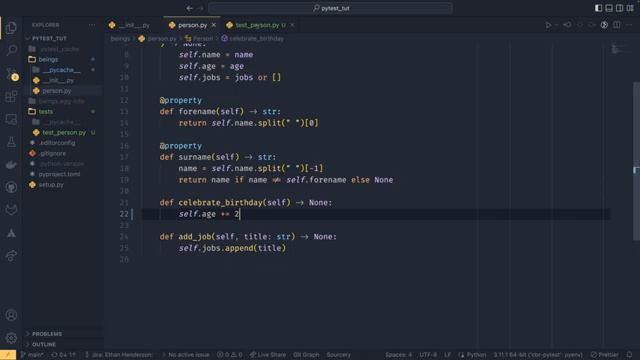Image resolution: width=640 pixels, height=360 pixels.
Task: Open Source Control view with badge
Action: pyautogui.click(x=11, y=74)
